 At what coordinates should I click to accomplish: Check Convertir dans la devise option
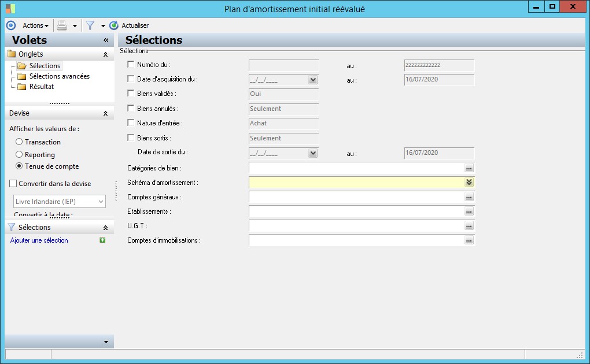click(13, 184)
